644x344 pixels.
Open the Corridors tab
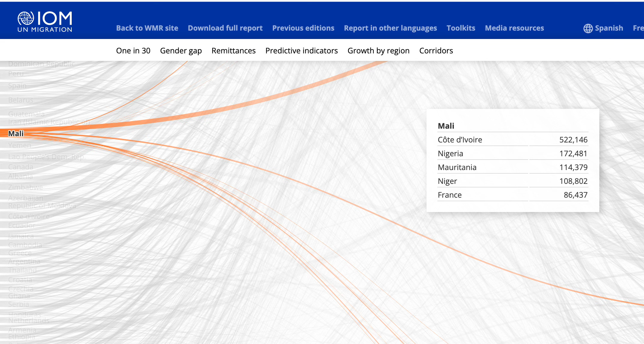point(436,51)
